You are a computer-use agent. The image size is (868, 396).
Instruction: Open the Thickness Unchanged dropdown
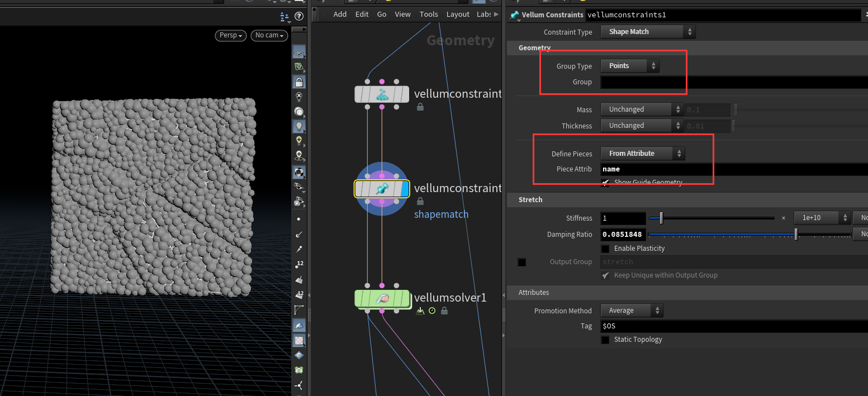[x=642, y=126]
